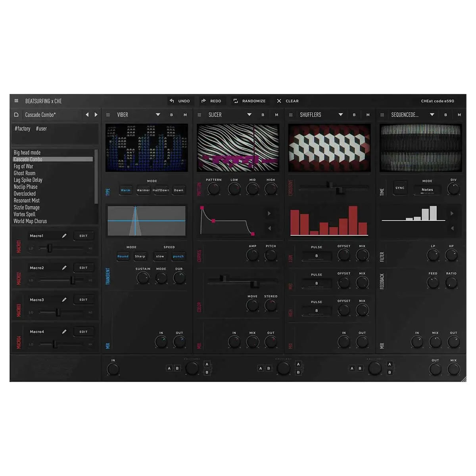Open the VIBER module dropdown
The width and height of the screenshot is (476, 476).
click(158, 115)
